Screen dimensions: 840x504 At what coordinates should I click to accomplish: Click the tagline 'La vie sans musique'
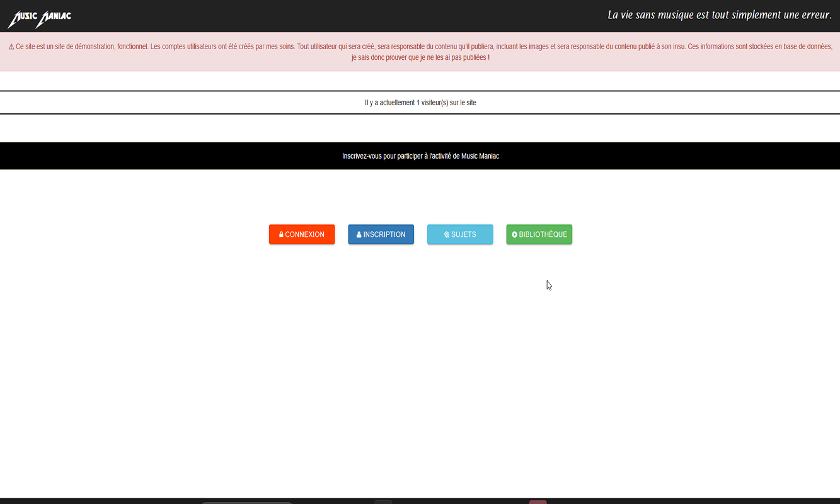719,15
